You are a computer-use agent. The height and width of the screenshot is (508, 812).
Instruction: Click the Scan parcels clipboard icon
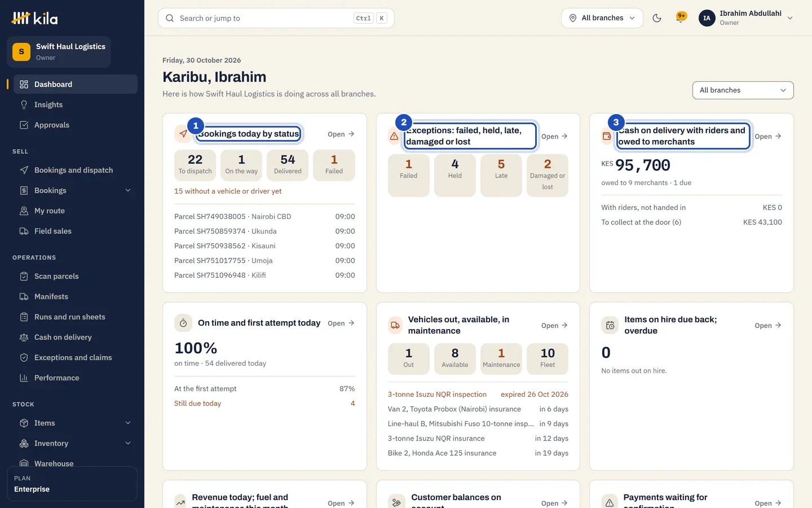[24, 276]
